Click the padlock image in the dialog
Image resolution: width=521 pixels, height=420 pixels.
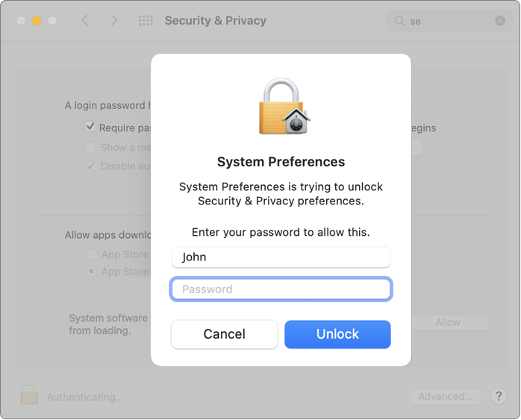pyautogui.click(x=283, y=107)
